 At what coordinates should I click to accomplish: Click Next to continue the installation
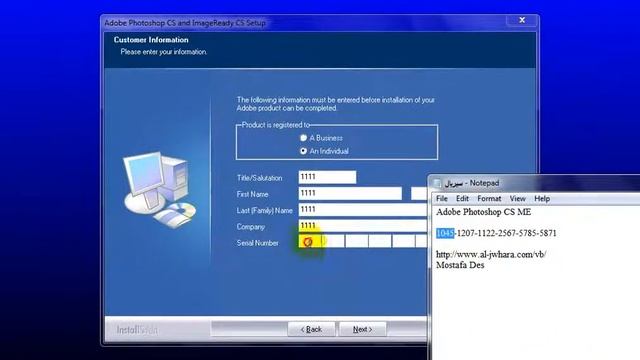[362, 329]
